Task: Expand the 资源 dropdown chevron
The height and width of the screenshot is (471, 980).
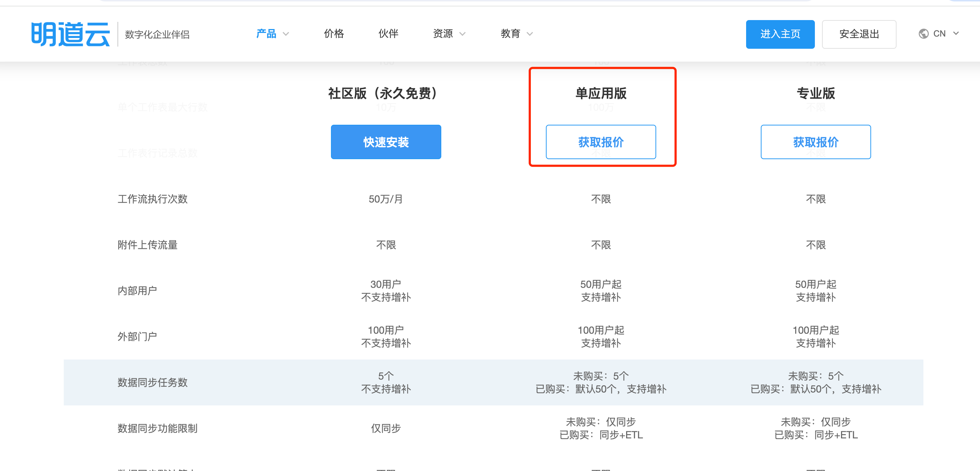Action: pyautogui.click(x=462, y=34)
